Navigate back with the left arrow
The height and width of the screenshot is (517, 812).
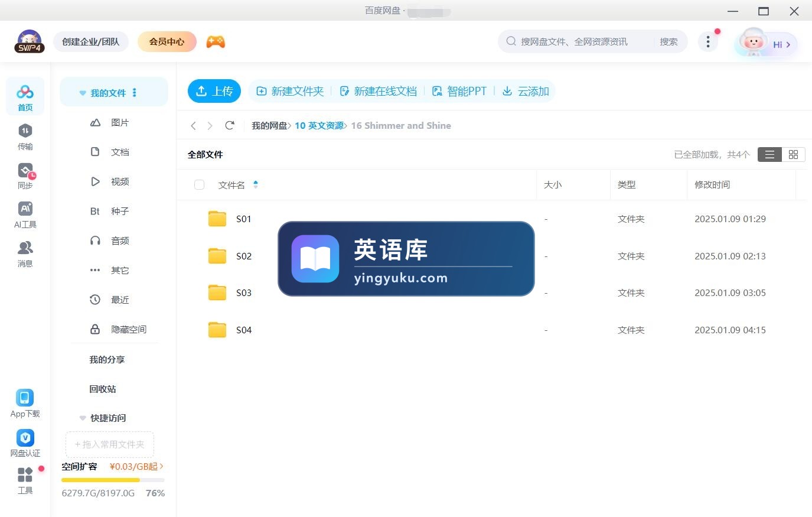coord(193,125)
